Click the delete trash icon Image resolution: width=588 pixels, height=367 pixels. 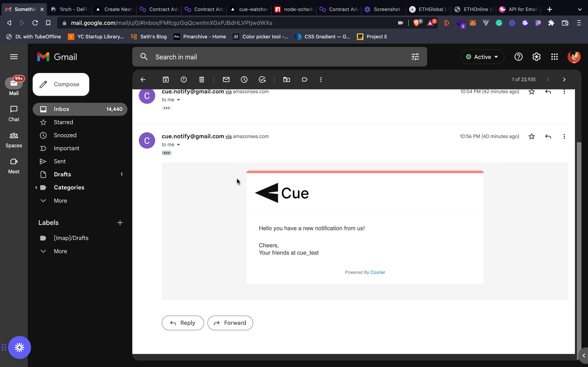[x=202, y=79]
